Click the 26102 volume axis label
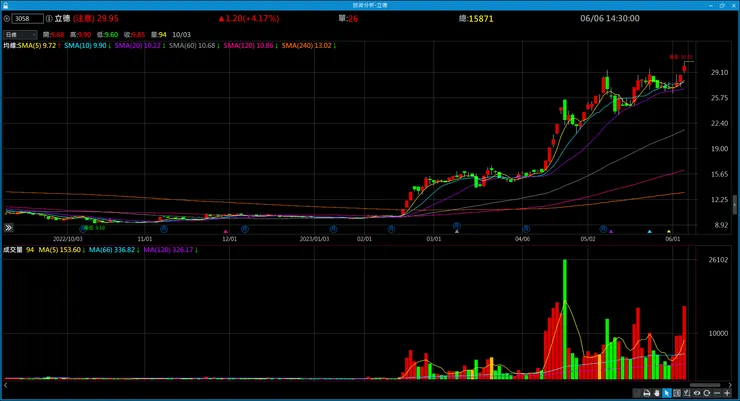Screen dimensions: 740x401 (x=718, y=259)
